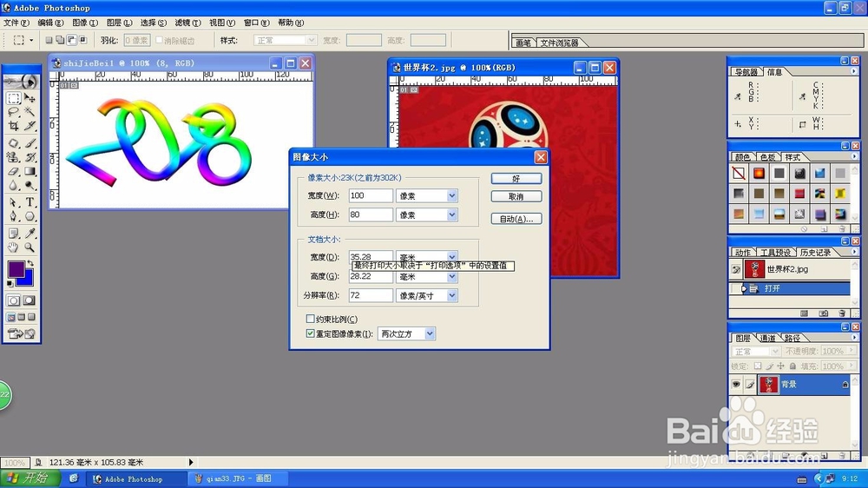This screenshot has height=488, width=868.
Task: Open pixel width unit dropdown
Action: 451,195
